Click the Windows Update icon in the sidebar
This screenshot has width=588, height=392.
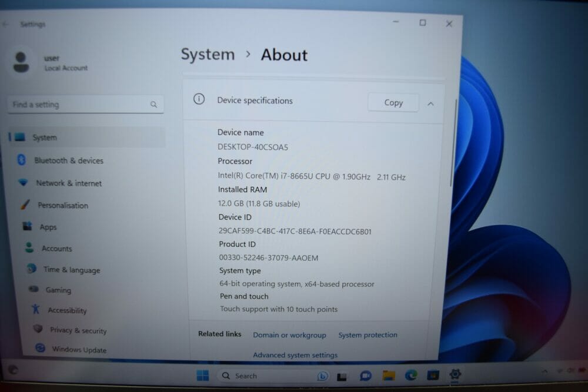click(40, 348)
